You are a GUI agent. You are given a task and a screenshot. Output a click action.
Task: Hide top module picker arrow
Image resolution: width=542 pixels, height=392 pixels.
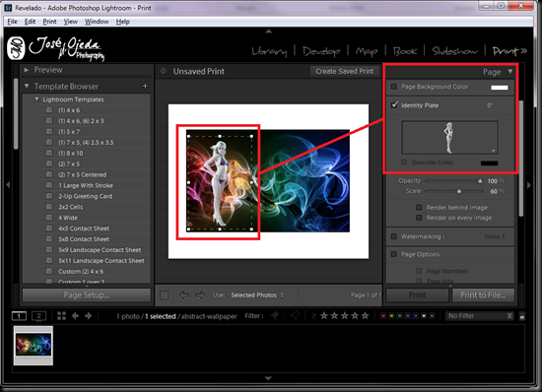pyautogui.click(x=269, y=32)
